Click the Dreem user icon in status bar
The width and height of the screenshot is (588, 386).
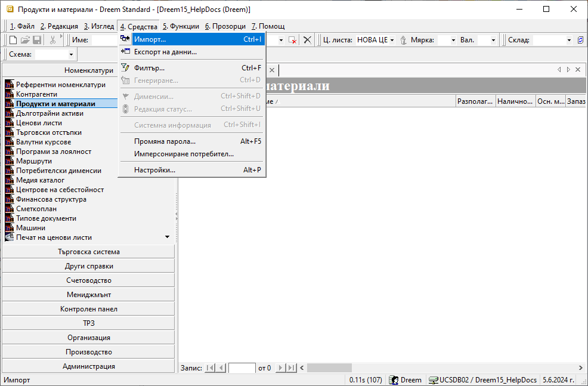pyautogui.click(x=394, y=380)
